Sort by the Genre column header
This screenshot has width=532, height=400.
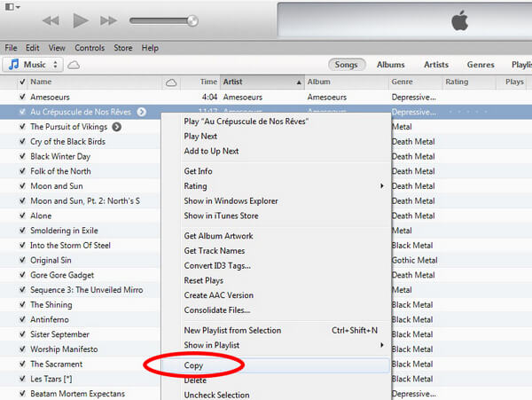tap(415, 82)
